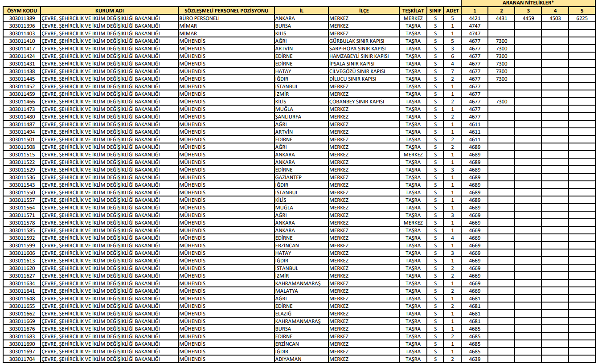The width and height of the screenshot is (598, 364).
Task: Select 7300 in the Çobanbey row
Action: coord(501,102)
